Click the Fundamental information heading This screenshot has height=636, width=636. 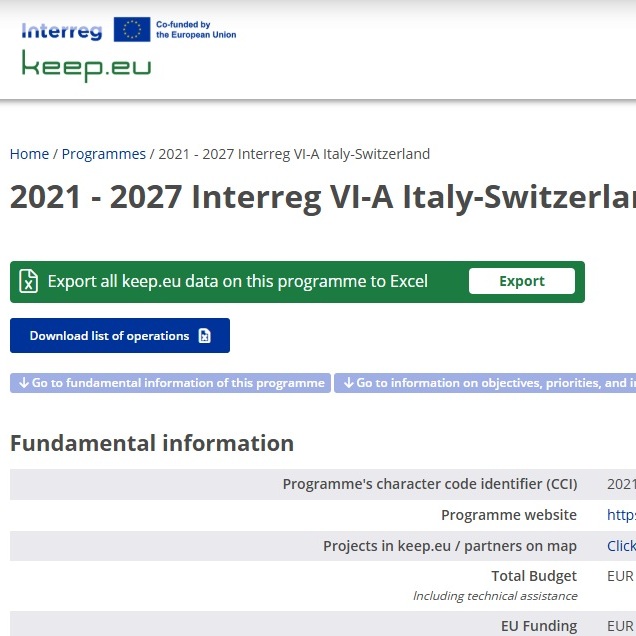[x=152, y=443]
